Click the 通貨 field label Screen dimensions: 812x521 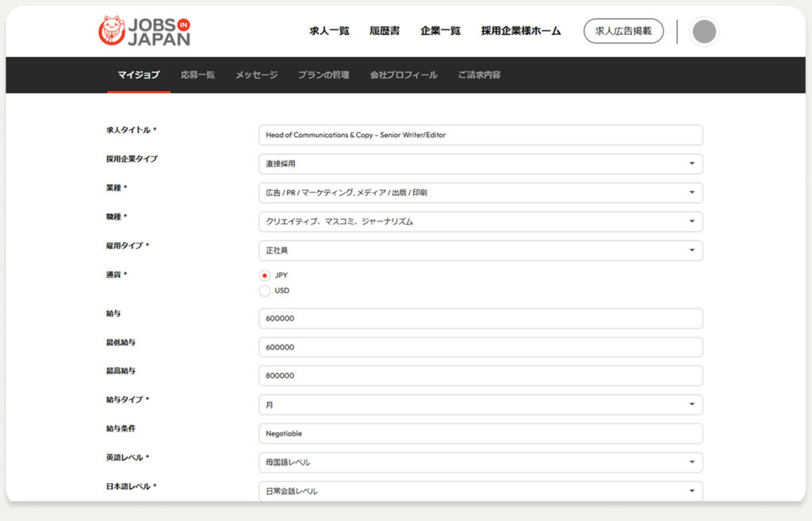coord(117,274)
